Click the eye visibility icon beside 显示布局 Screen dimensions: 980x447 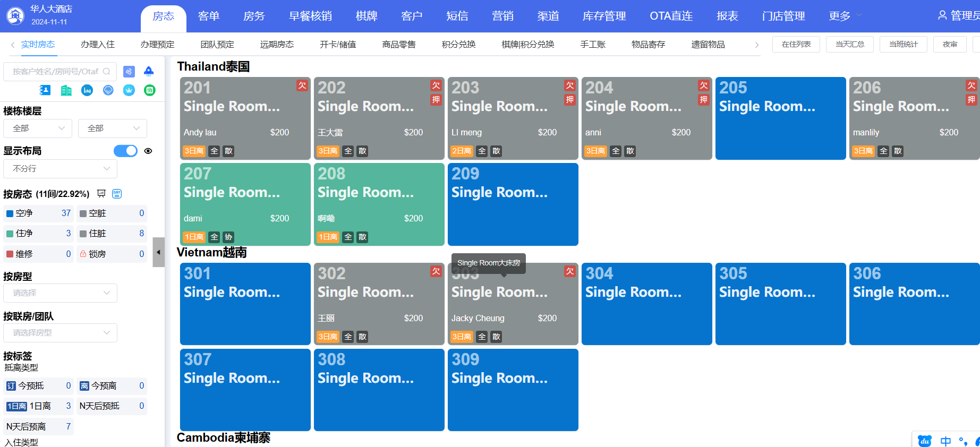tap(148, 151)
